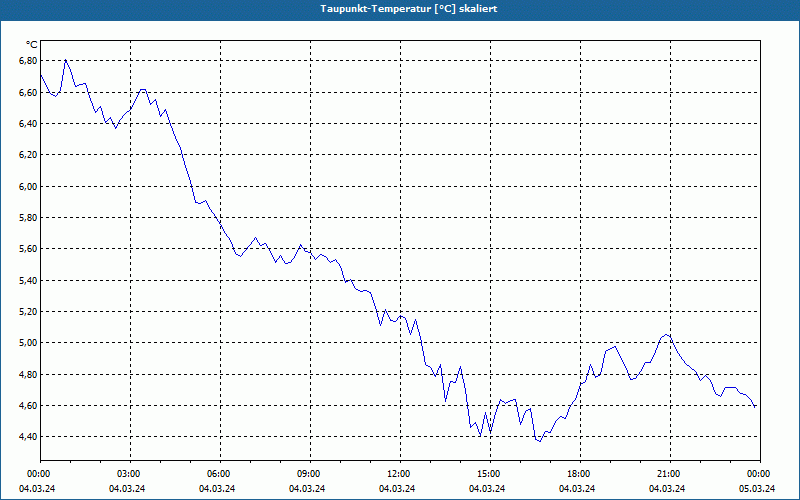The width and height of the screenshot is (800, 500).
Task: Select the 09:00 time axis label
Action: click(308, 474)
